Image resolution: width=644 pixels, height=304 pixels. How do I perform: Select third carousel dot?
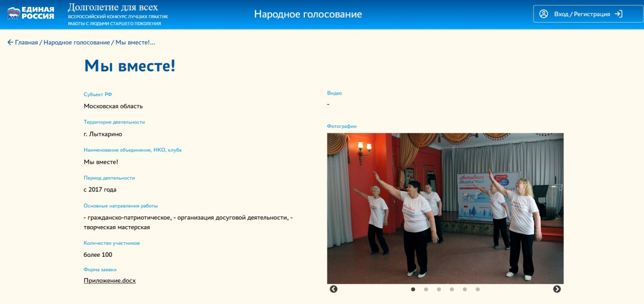tap(439, 289)
